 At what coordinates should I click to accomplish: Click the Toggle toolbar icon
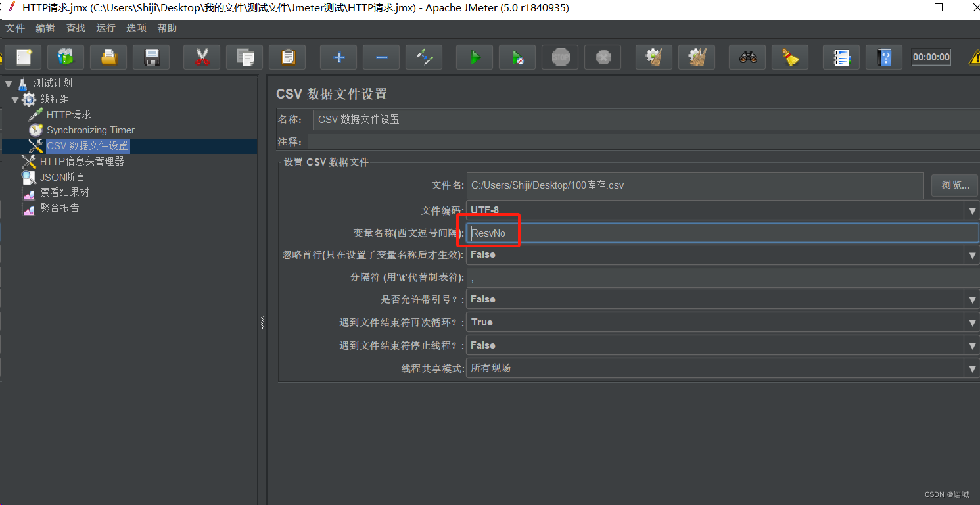click(x=424, y=57)
